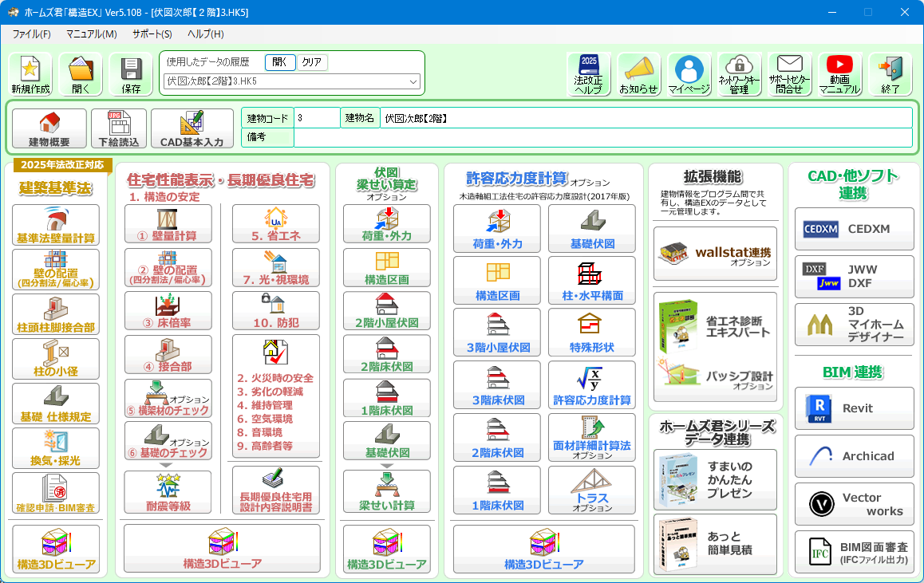Click the クリア history button

[312, 62]
